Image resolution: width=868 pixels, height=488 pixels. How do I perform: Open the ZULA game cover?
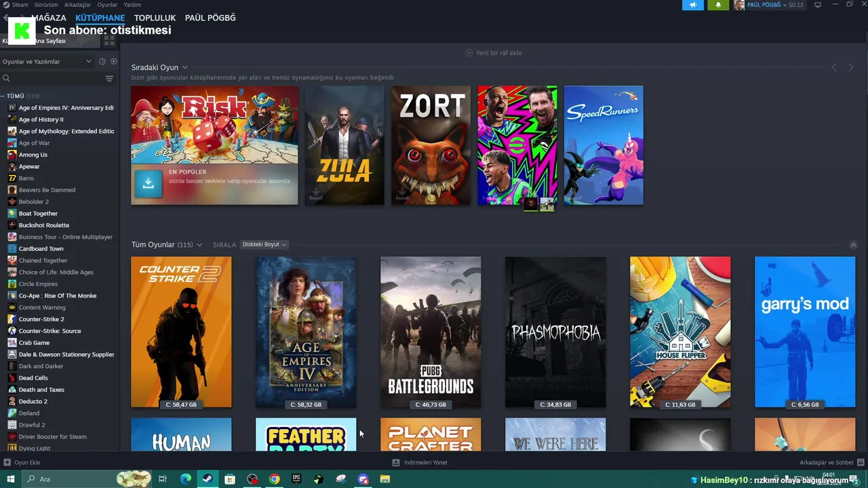pyautogui.click(x=344, y=145)
